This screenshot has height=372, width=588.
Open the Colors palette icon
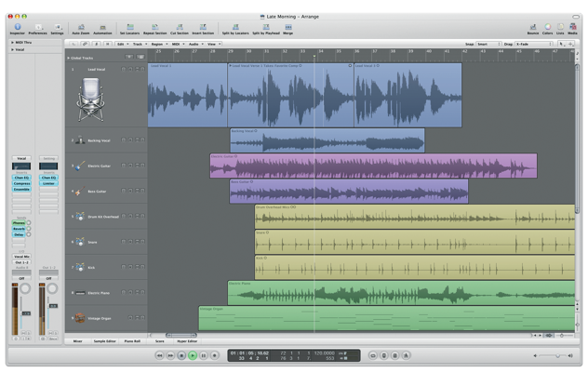(x=547, y=27)
